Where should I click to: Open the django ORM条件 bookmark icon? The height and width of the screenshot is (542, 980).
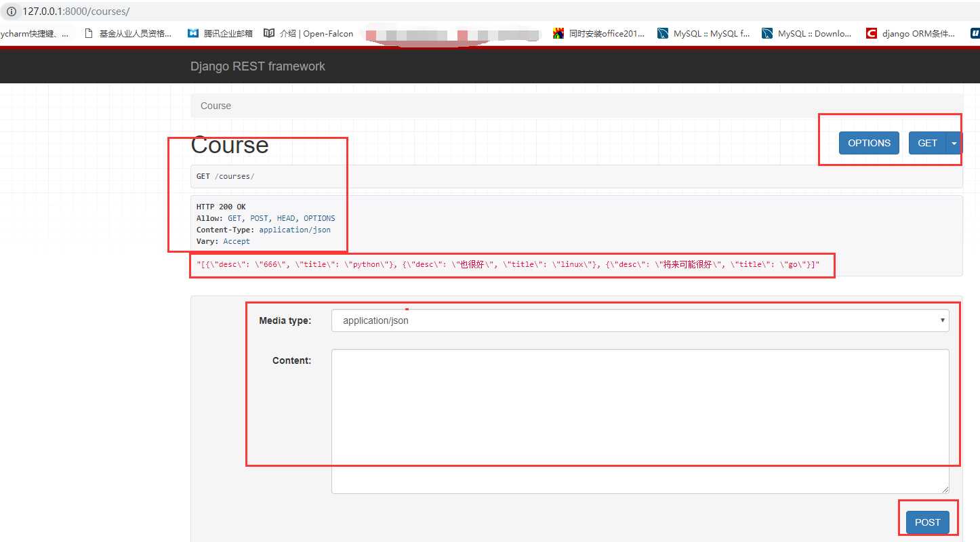coord(872,33)
